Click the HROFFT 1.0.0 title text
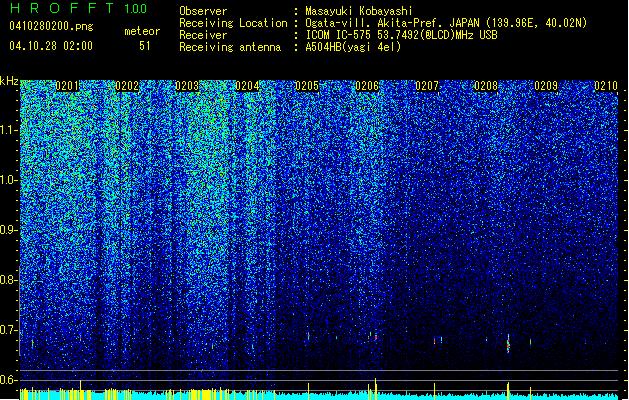The height and width of the screenshot is (400, 629). tap(79, 8)
